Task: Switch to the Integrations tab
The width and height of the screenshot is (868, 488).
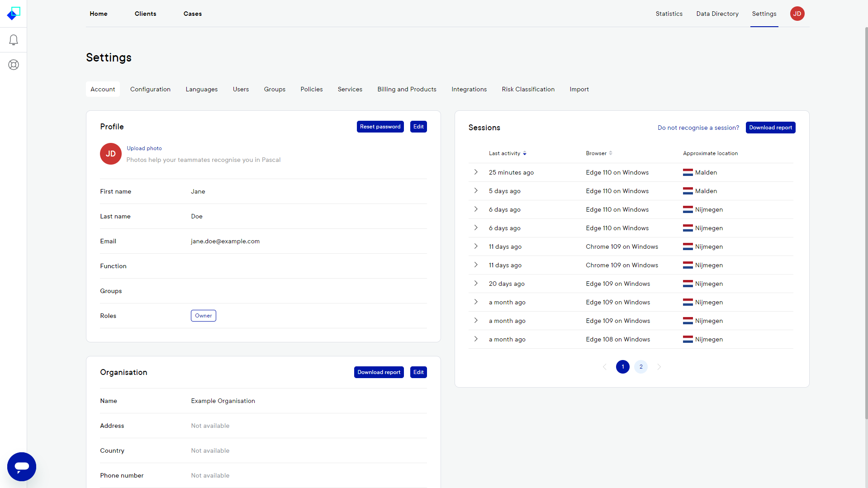Action: point(469,89)
